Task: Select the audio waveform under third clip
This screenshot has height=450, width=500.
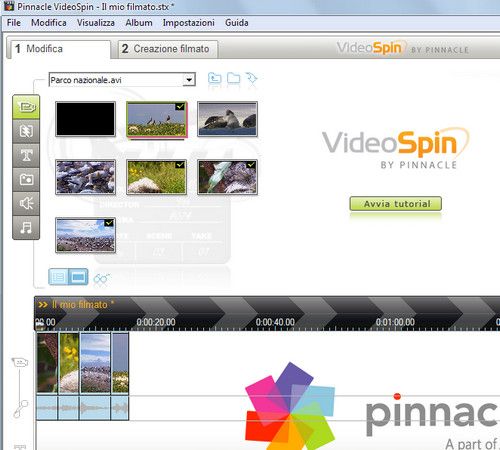Action: point(95,408)
